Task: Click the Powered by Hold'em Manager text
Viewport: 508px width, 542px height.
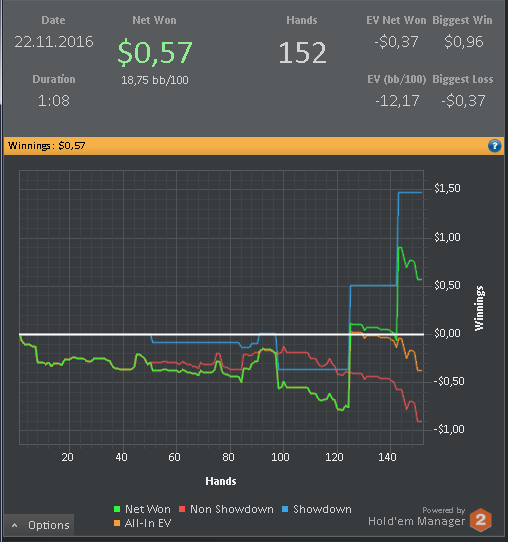Action: click(417, 516)
